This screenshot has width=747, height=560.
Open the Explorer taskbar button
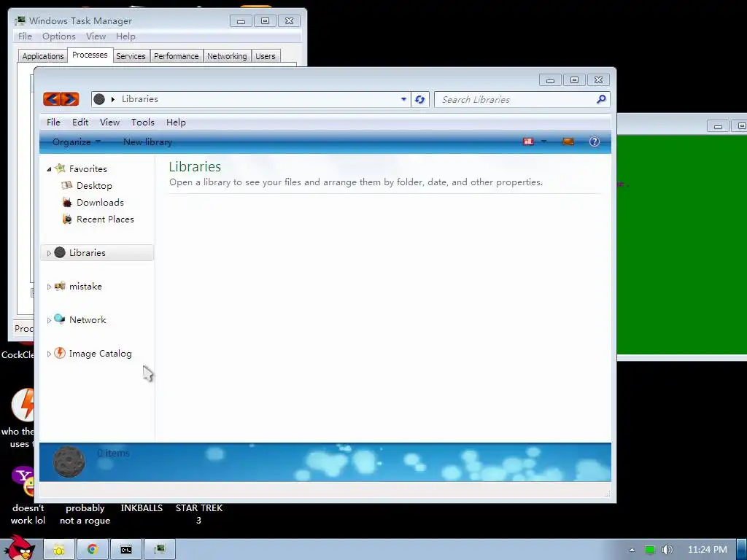pyautogui.click(x=59, y=550)
